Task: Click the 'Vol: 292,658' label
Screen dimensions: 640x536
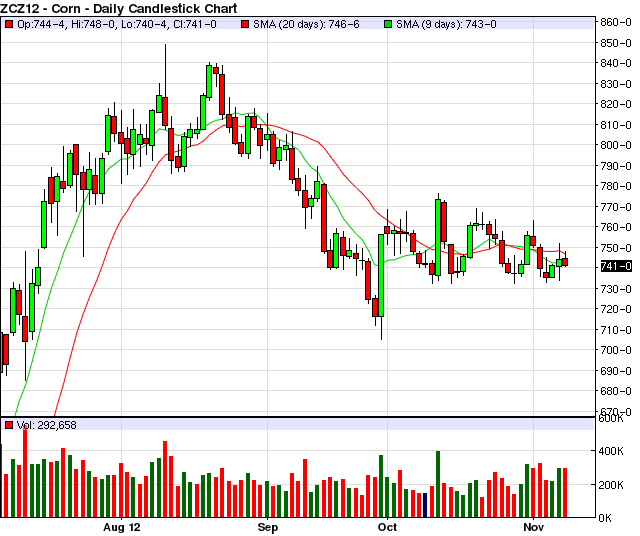Action: click(47, 425)
